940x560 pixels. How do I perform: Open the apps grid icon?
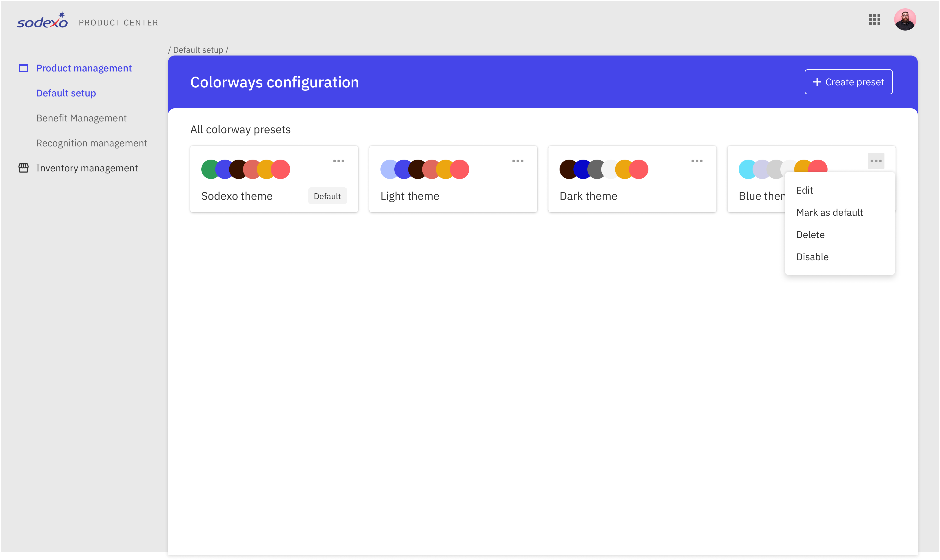pos(874,20)
